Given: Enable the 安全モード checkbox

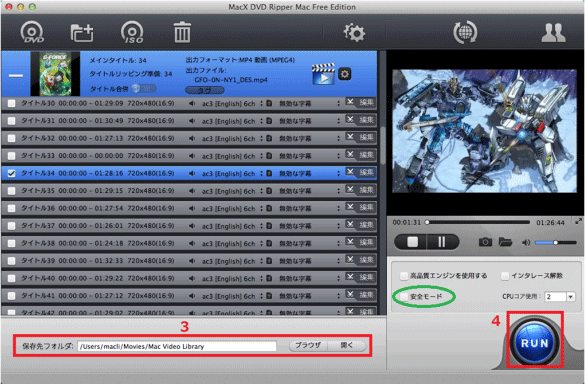Looking at the screenshot, I should click(404, 297).
